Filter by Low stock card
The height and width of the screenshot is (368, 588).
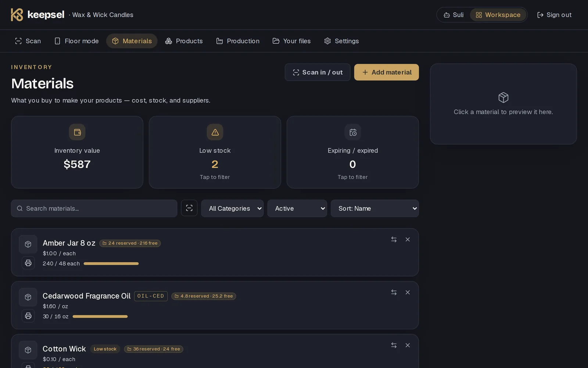(x=215, y=152)
